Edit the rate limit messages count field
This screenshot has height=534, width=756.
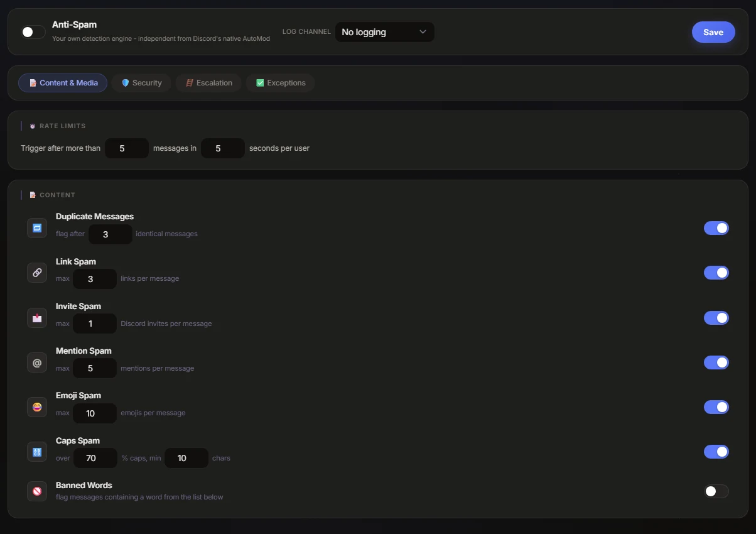(x=127, y=149)
